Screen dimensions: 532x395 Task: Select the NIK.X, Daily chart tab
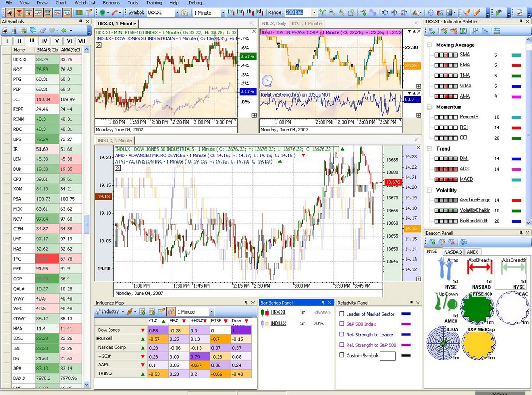click(x=274, y=24)
